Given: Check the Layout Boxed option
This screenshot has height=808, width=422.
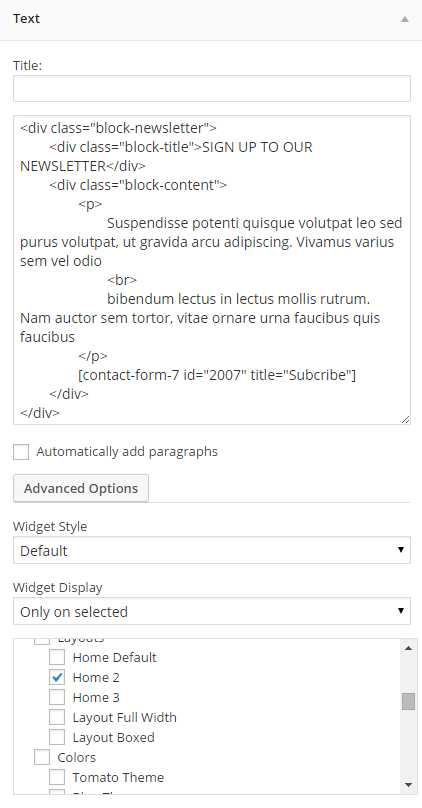Looking at the screenshot, I should (x=57, y=737).
